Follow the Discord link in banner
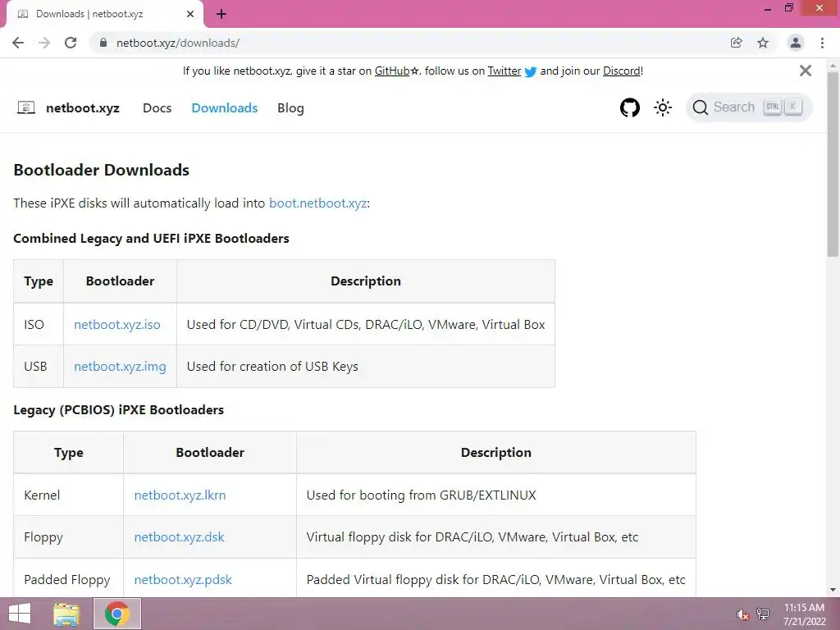The image size is (840, 630). tap(622, 71)
